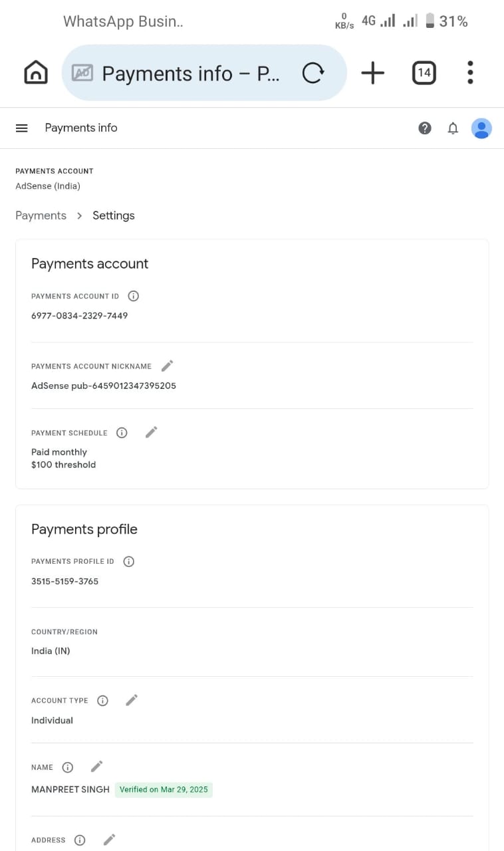Open the hamburger navigation menu
The height and width of the screenshot is (851, 504).
(x=21, y=128)
